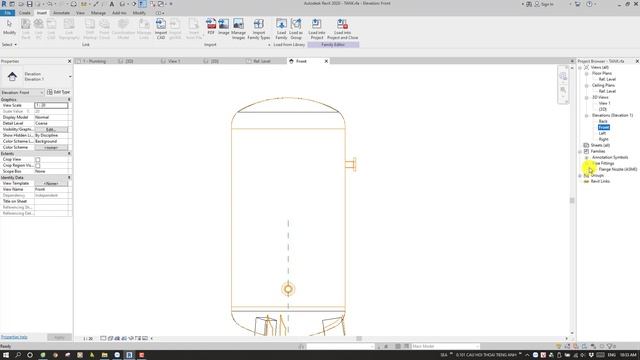
Task: Click the Color Scheme button
Action: tap(51, 147)
